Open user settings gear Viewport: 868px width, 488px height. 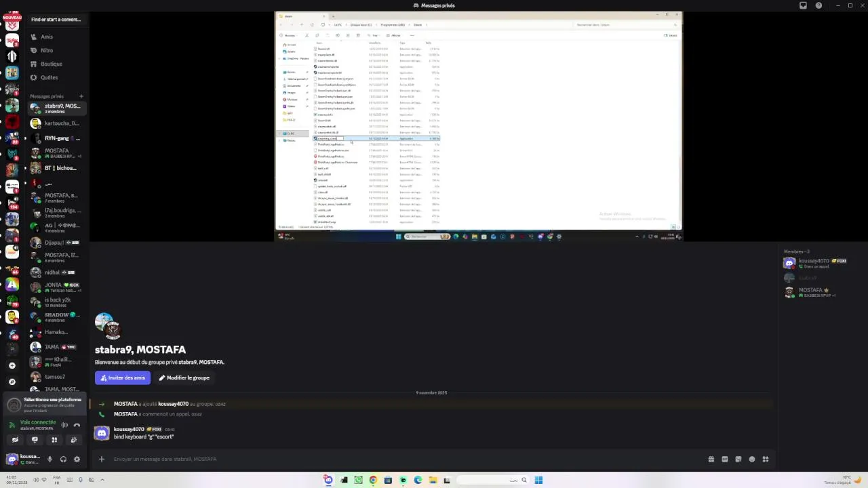(x=77, y=459)
